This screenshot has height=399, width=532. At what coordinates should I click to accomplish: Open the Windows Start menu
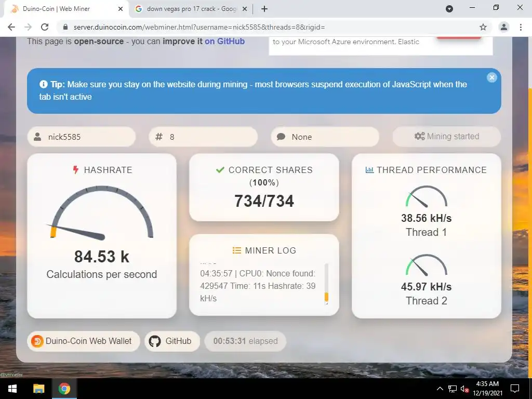[x=12, y=389]
